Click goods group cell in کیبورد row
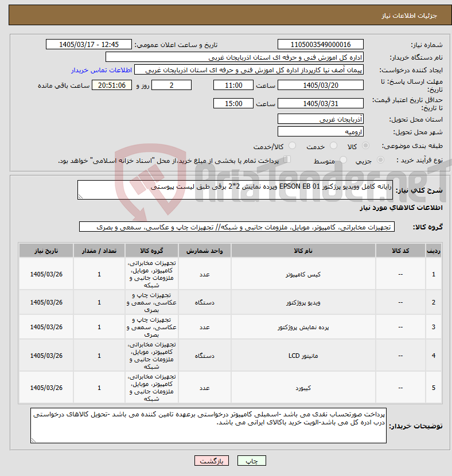The image size is (452, 476). click(151, 388)
